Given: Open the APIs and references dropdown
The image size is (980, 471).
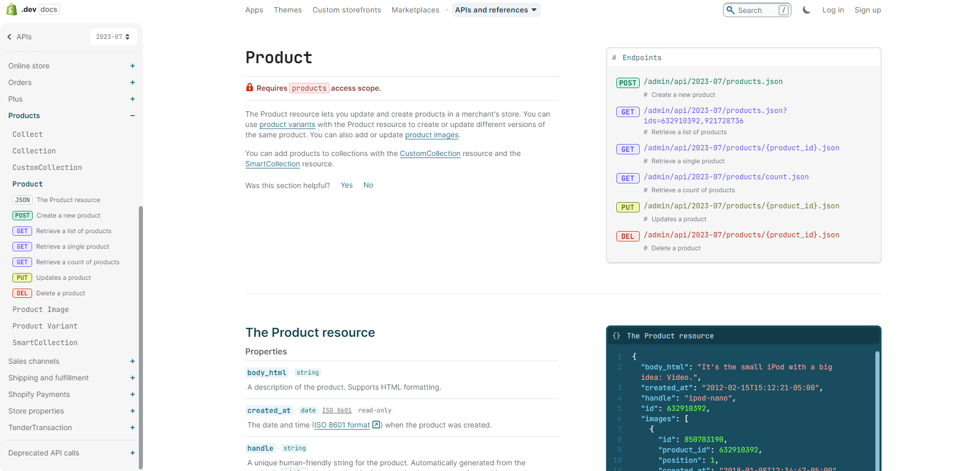Looking at the screenshot, I should coord(495,9).
